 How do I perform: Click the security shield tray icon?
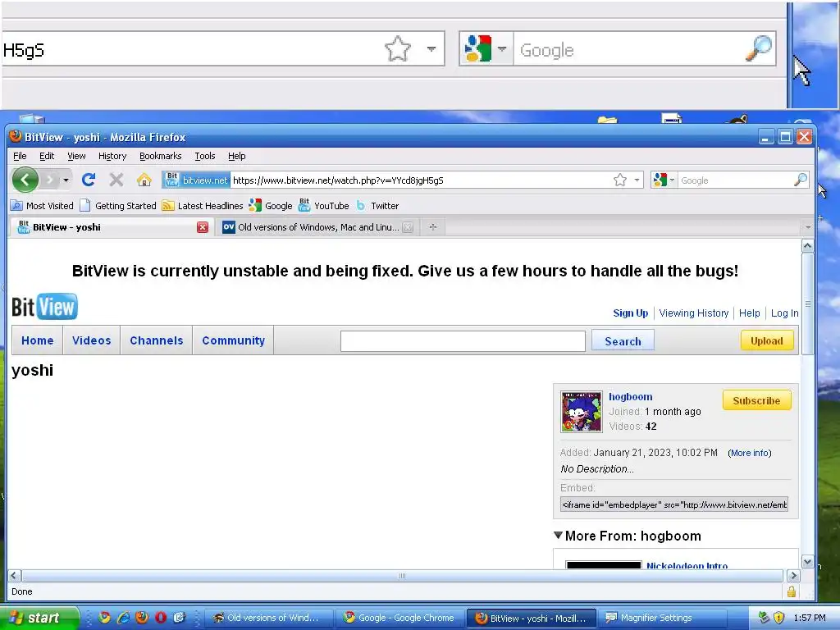(779, 618)
